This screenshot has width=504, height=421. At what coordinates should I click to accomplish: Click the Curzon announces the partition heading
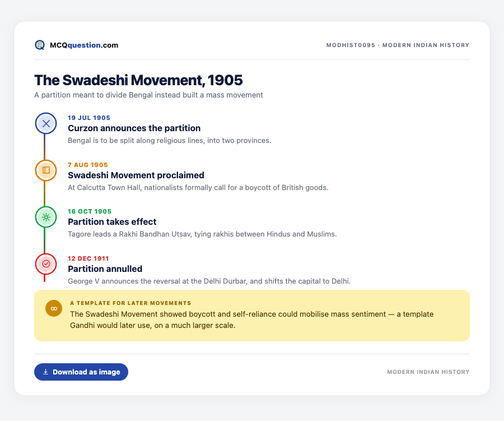134,128
